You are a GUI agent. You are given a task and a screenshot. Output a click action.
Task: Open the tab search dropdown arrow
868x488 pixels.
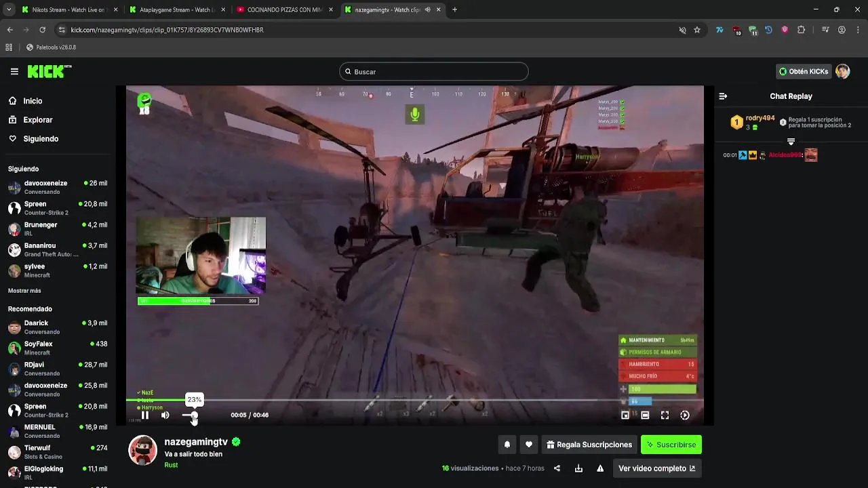tap(8, 9)
